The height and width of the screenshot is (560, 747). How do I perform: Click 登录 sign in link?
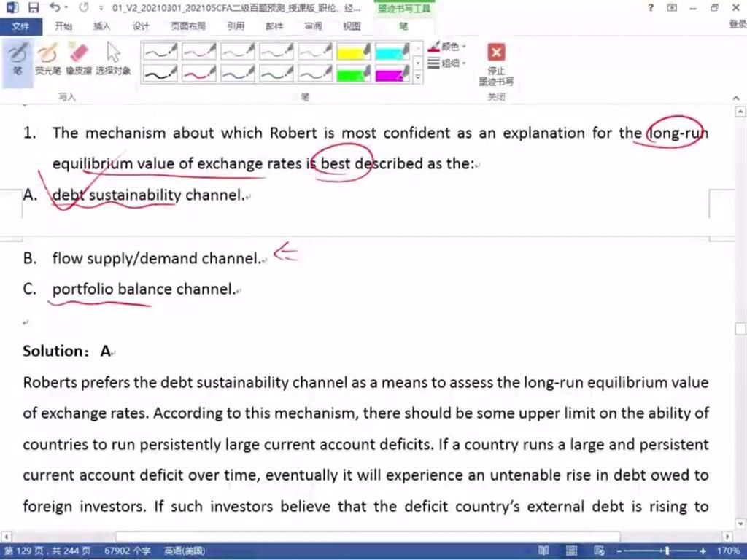point(737,24)
